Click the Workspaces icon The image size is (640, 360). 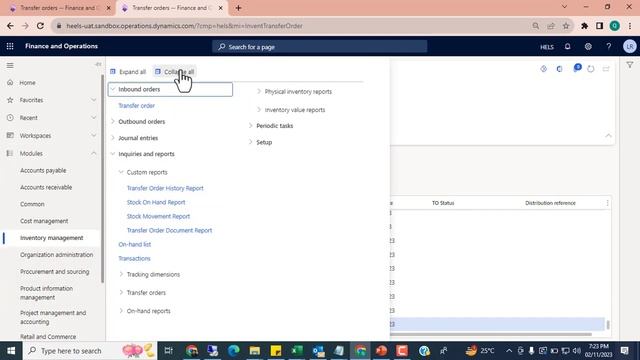point(10,136)
